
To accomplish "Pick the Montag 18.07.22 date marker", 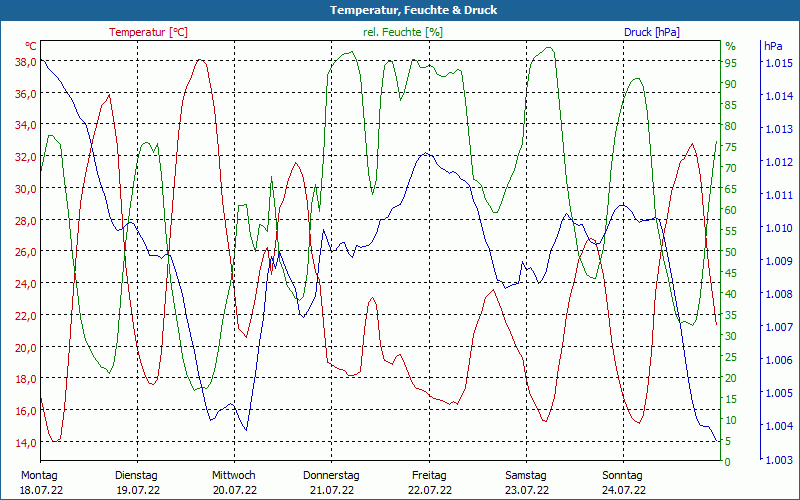I will pyautogui.click(x=40, y=482).
